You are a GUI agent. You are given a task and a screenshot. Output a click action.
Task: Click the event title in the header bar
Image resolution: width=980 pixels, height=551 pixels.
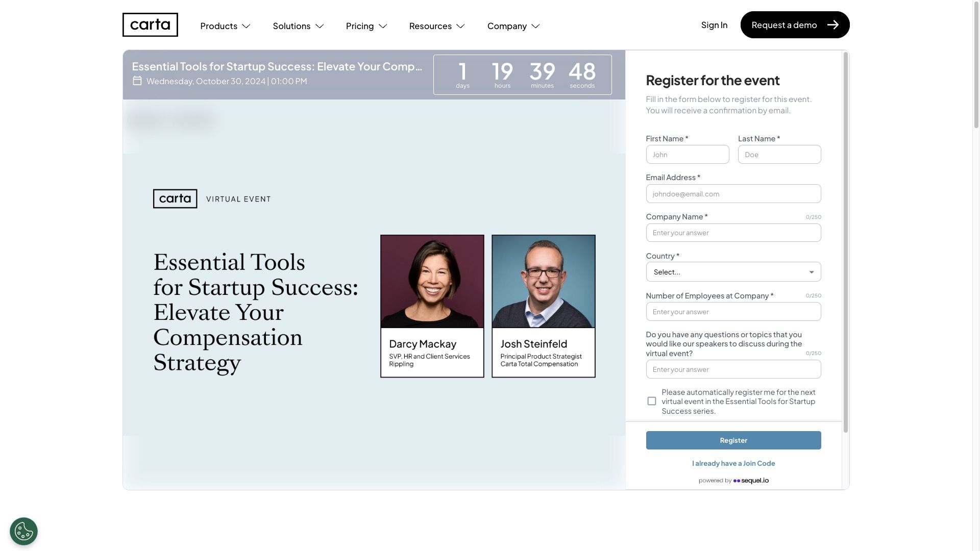tap(277, 66)
